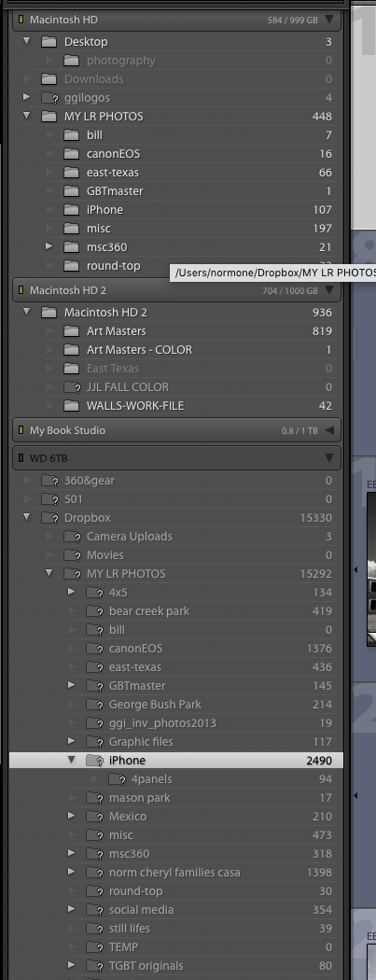Viewport: 376px width, 980px height.
Task: Click the missing ggilogos folder icon
Action: tap(49, 97)
